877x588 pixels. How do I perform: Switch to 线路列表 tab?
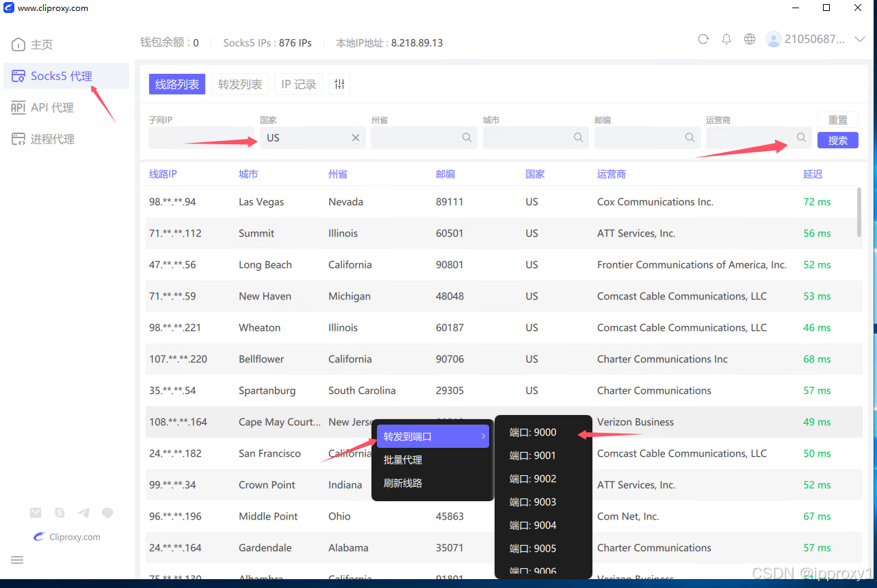(x=177, y=84)
